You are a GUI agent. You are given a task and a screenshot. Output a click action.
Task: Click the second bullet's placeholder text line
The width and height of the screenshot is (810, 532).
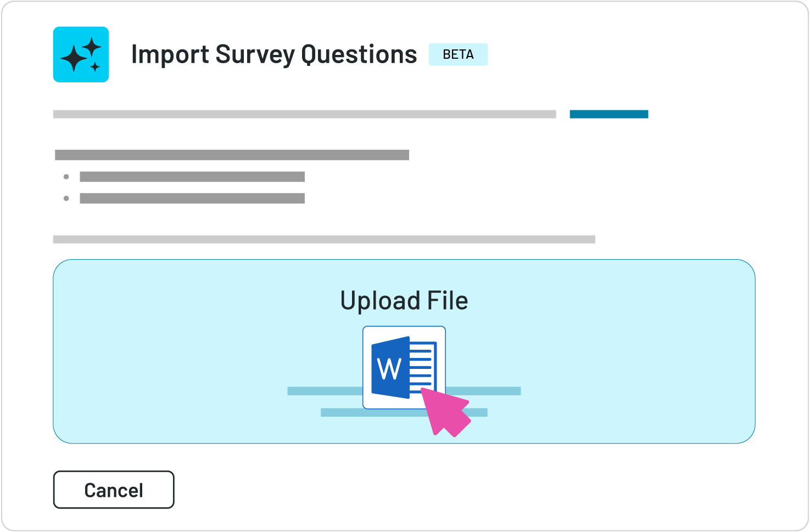click(x=192, y=198)
